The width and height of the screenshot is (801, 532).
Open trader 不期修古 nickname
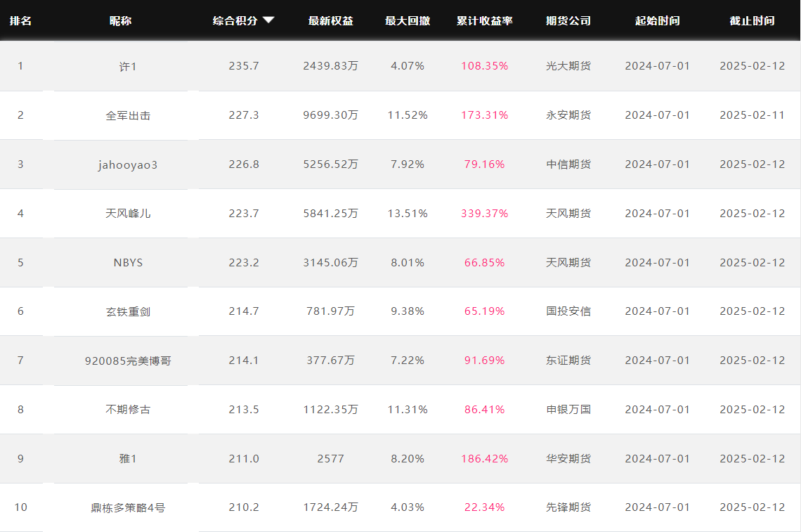point(128,410)
